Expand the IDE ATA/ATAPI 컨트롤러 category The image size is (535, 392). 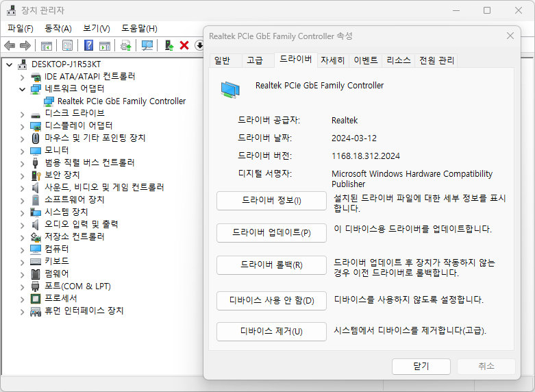(22, 77)
